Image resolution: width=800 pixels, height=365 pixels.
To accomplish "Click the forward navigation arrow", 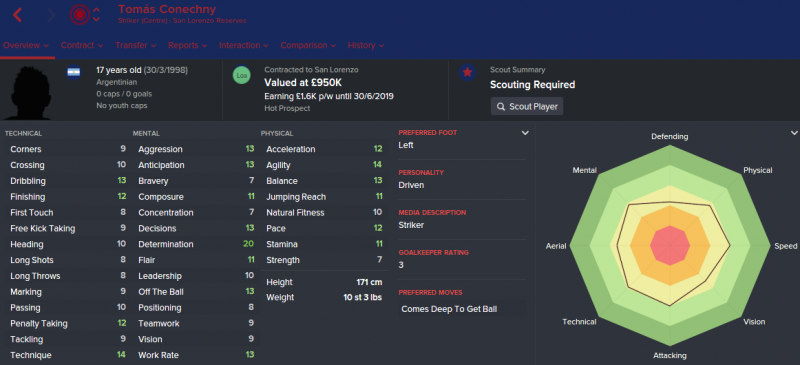I will coord(51,15).
